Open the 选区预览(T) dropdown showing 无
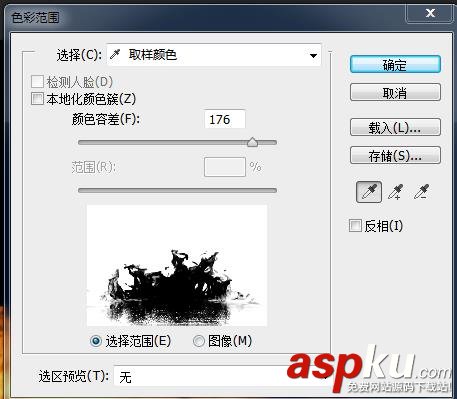The width and height of the screenshot is (457, 399). (x=221, y=377)
